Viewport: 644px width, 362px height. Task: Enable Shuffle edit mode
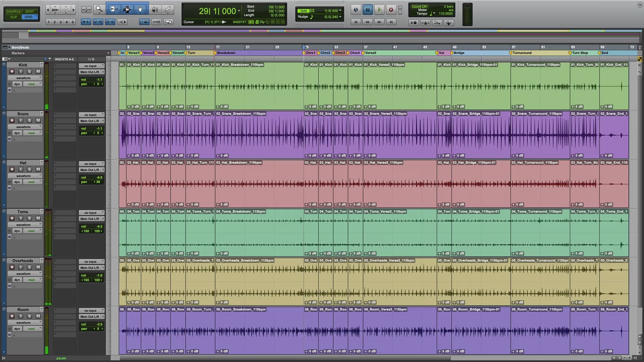click(13, 11)
